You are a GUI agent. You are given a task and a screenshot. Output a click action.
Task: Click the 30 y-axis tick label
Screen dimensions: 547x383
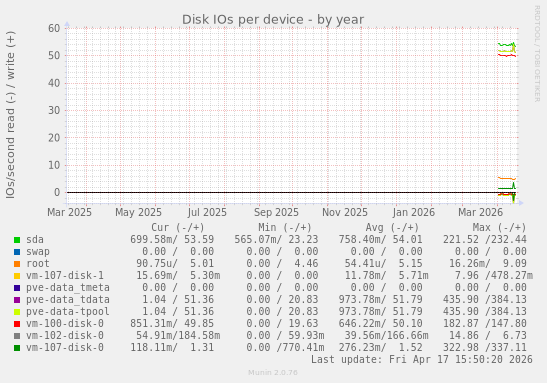pos(54,111)
